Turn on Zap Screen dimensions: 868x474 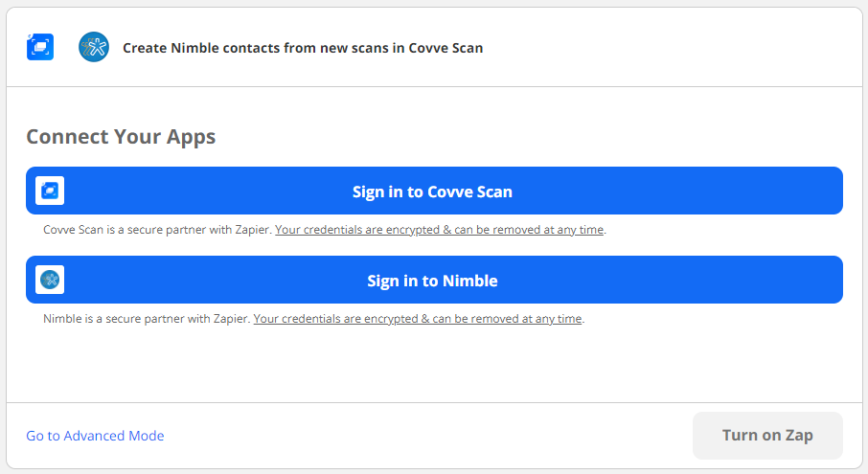pyautogui.click(x=767, y=436)
